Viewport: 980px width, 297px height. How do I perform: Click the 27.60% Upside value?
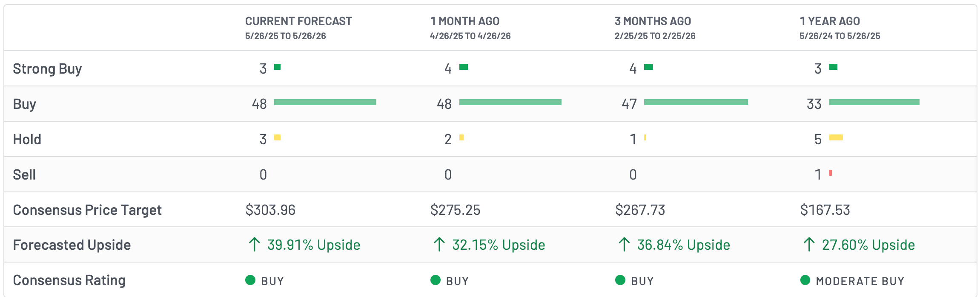[868, 245]
